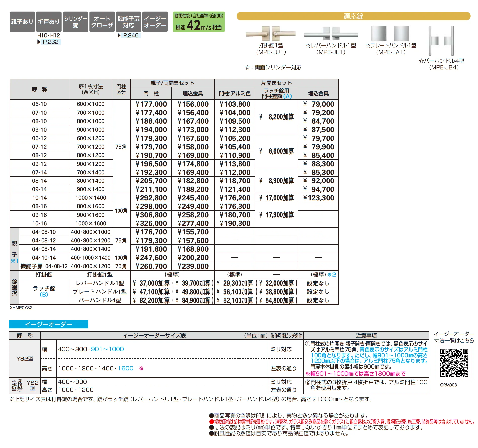
Task: Click the バーハンドル4型 handle image
Action: (x=441, y=41)
